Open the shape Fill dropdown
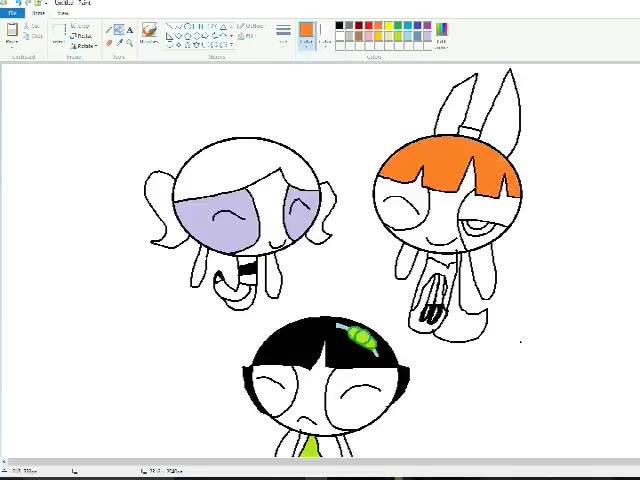 click(x=246, y=36)
